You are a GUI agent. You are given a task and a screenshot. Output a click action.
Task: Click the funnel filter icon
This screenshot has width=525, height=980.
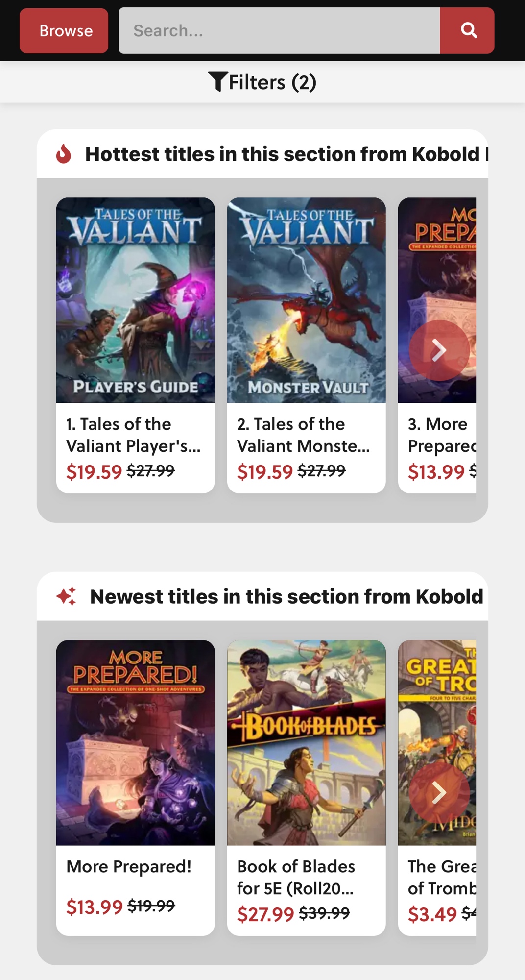coord(217,81)
